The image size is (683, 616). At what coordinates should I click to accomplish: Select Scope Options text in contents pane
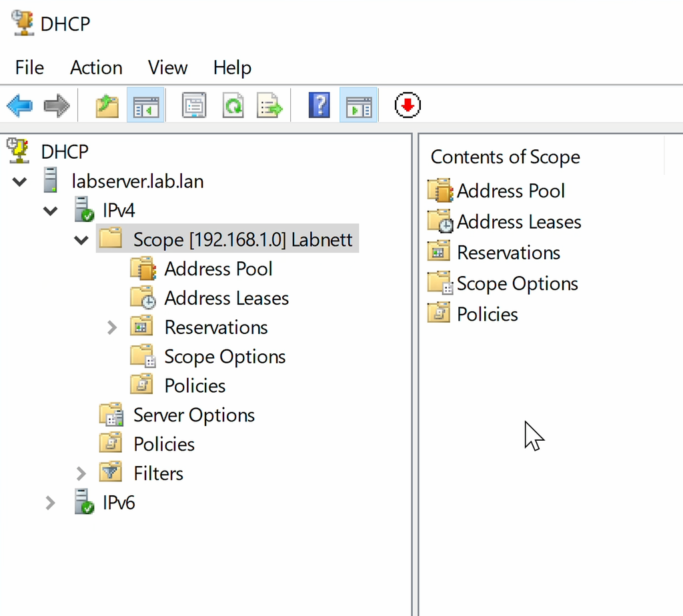518,283
